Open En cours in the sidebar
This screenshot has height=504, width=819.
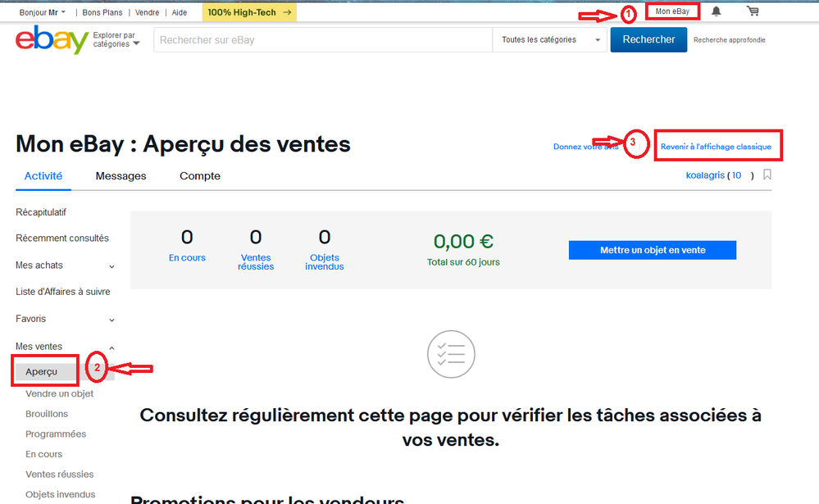coord(44,454)
